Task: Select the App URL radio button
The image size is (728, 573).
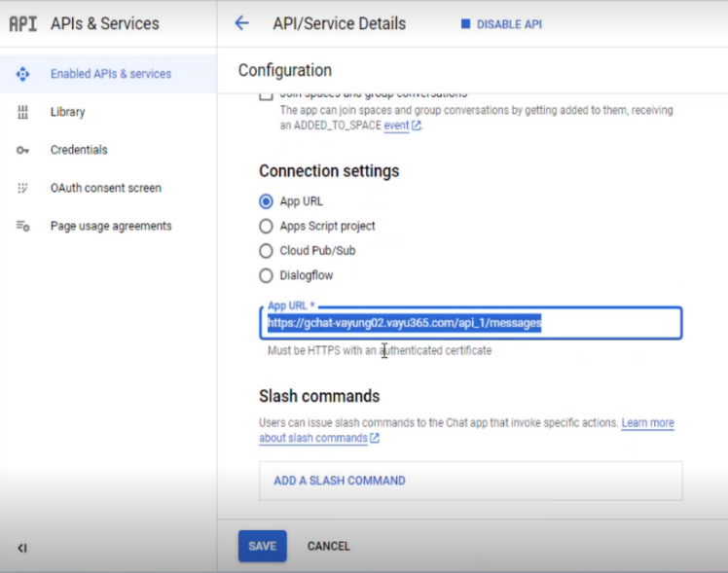Action: coord(266,201)
